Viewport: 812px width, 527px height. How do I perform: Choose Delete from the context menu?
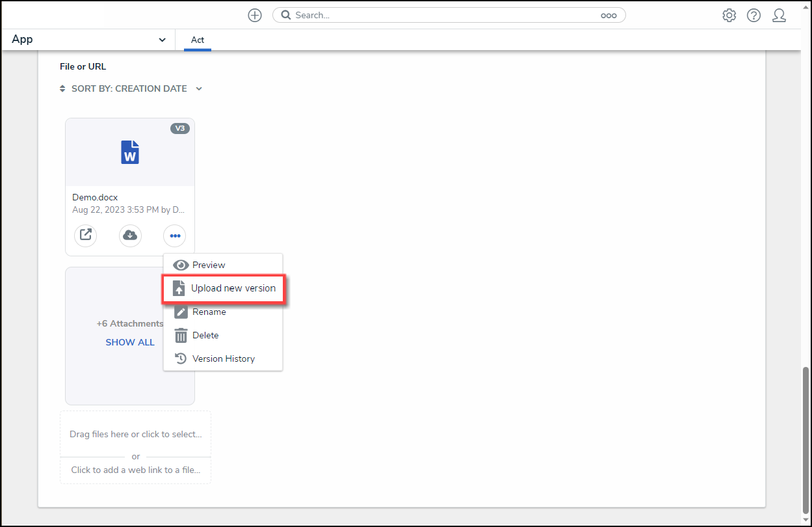point(223,335)
